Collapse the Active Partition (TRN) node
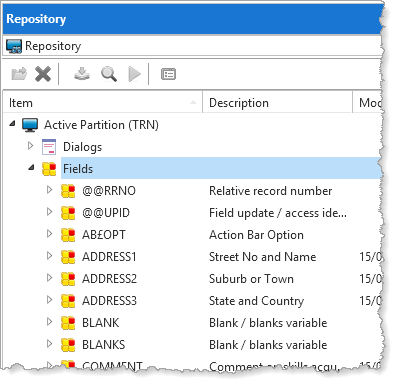398x386 pixels. point(13,124)
